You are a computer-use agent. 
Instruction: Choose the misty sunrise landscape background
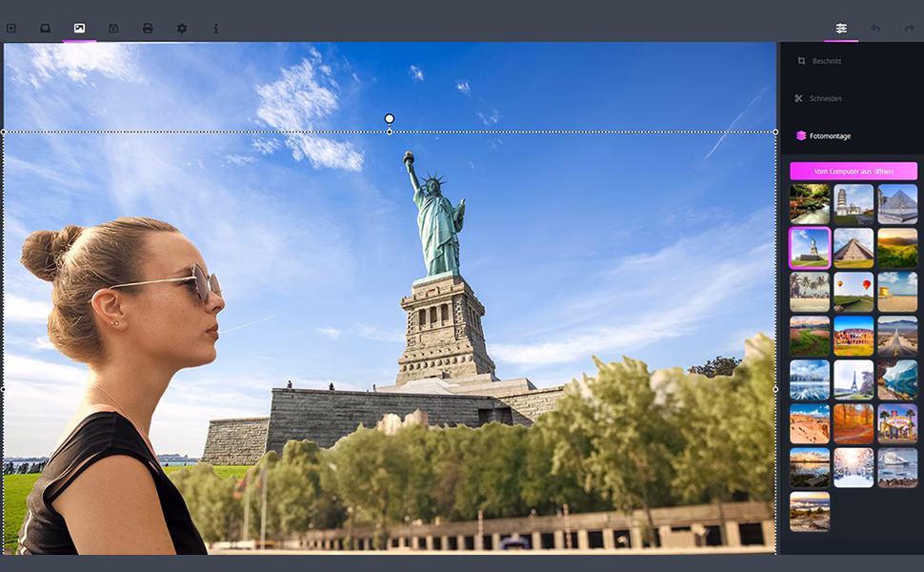(x=810, y=512)
